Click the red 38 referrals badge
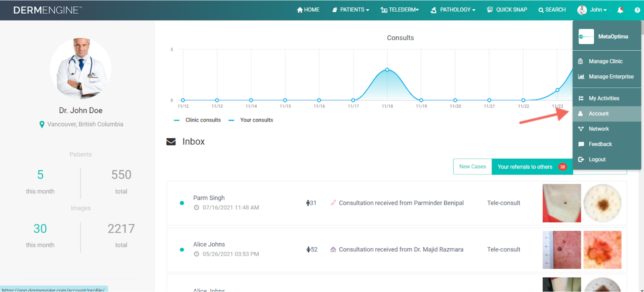The width and height of the screenshot is (644, 292). (x=562, y=167)
